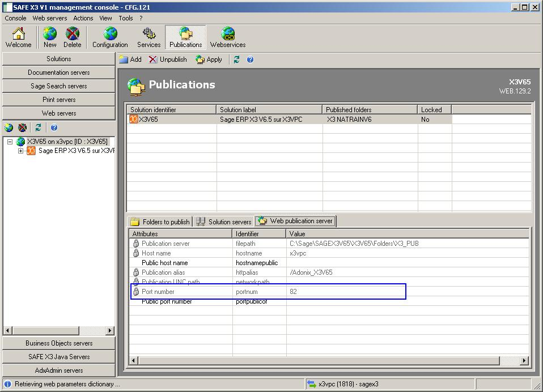Viewport: 543px width, 392px height.
Task: Open SAFE X3 Java Servers section
Action: 59,357
